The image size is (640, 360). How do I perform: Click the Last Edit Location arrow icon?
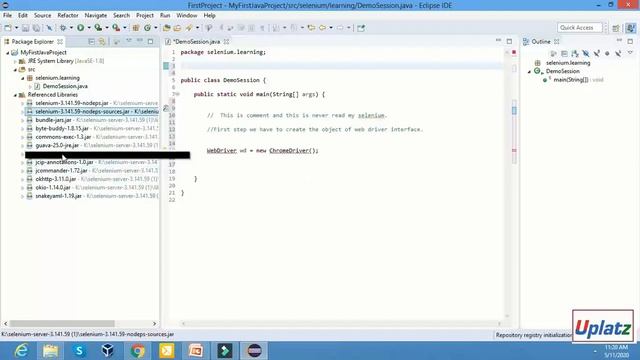click(x=311, y=28)
